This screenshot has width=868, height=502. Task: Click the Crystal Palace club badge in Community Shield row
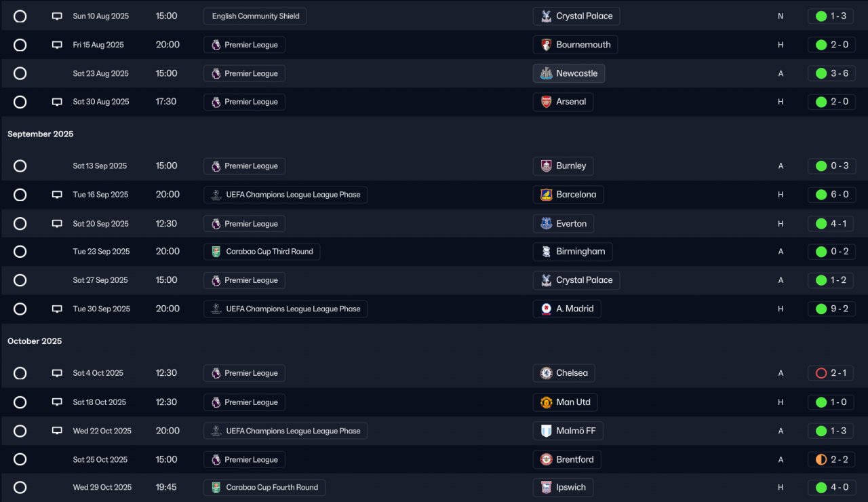(x=546, y=16)
